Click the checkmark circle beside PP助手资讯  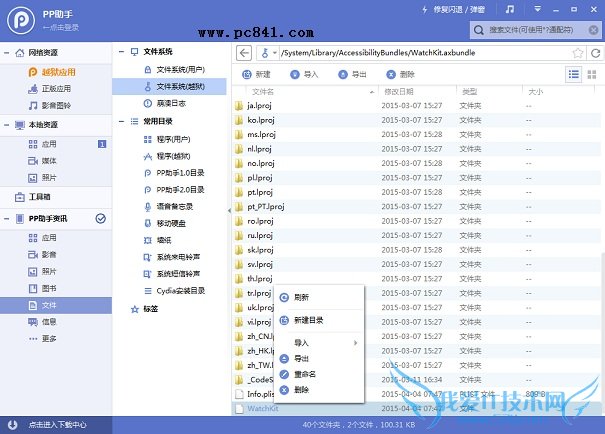coord(101,219)
